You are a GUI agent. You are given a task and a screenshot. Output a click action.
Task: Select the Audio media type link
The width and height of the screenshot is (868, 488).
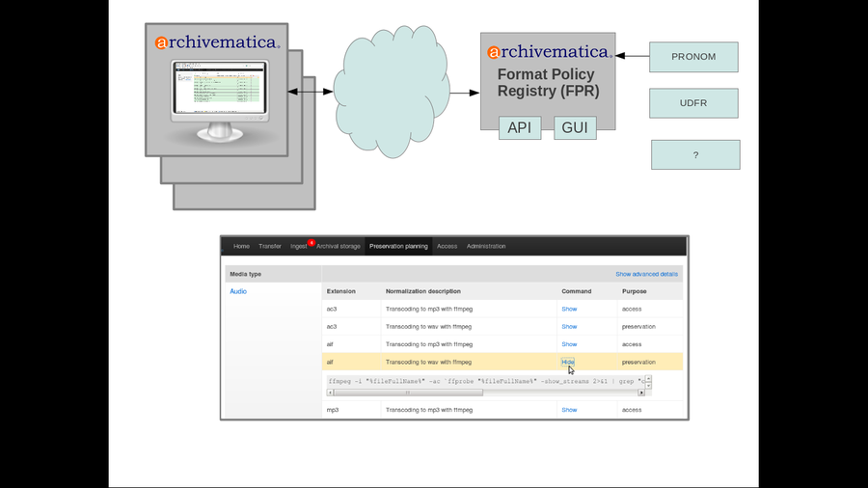click(x=238, y=291)
